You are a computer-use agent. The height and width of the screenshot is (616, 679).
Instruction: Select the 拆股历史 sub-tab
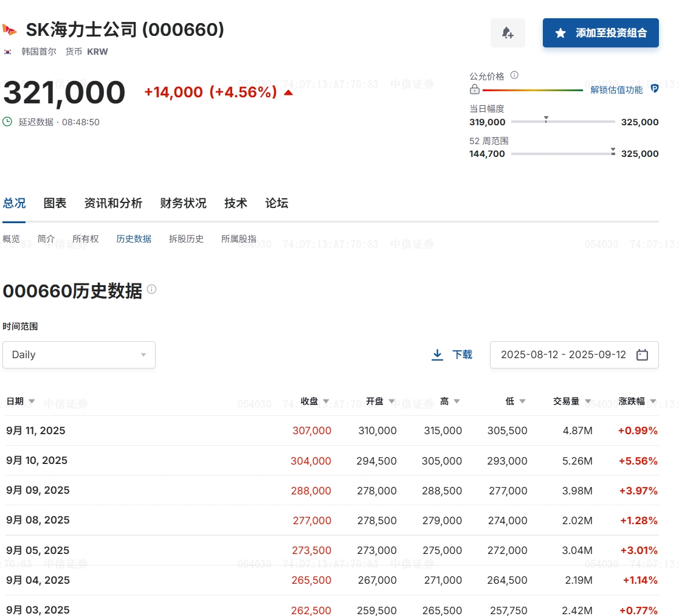(x=186, y=239)
